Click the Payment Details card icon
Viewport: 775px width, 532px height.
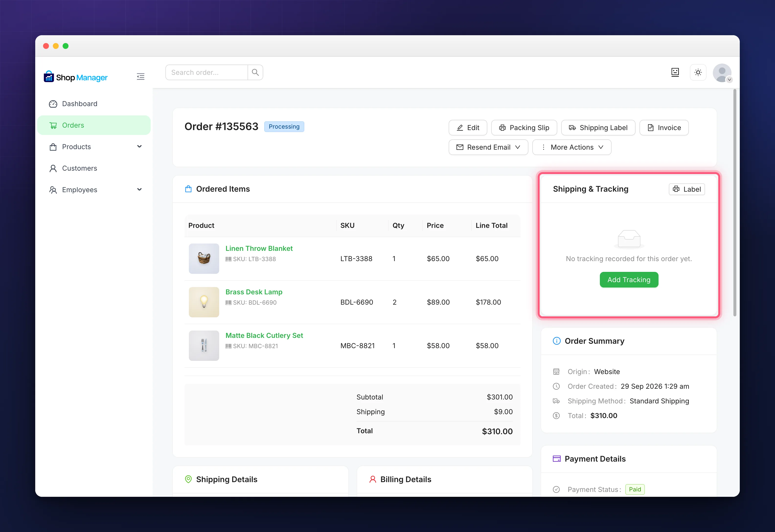click(x=557, y=459)
